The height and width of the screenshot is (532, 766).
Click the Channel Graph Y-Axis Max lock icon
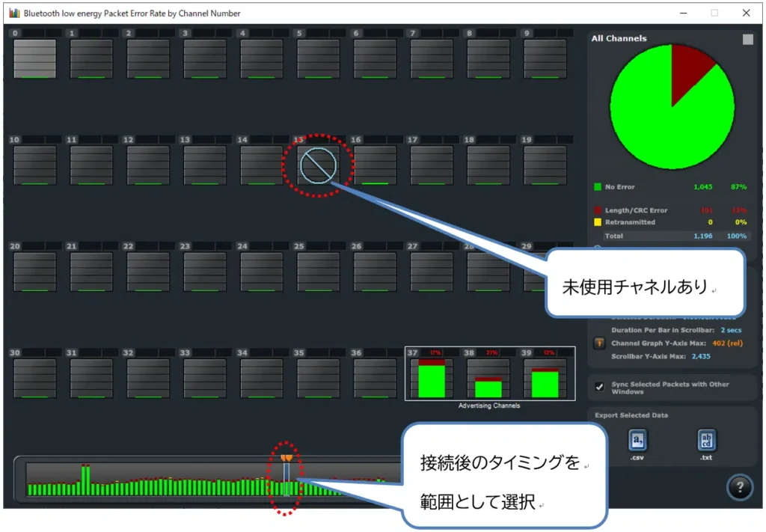(598, 343)
